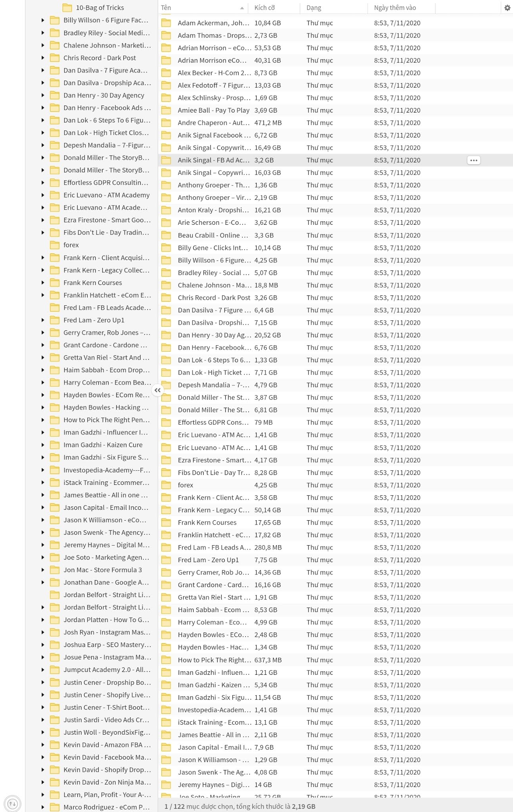
Task: Select Justin Woll - BeyondSixFig tree item
Action: (107, 732)
